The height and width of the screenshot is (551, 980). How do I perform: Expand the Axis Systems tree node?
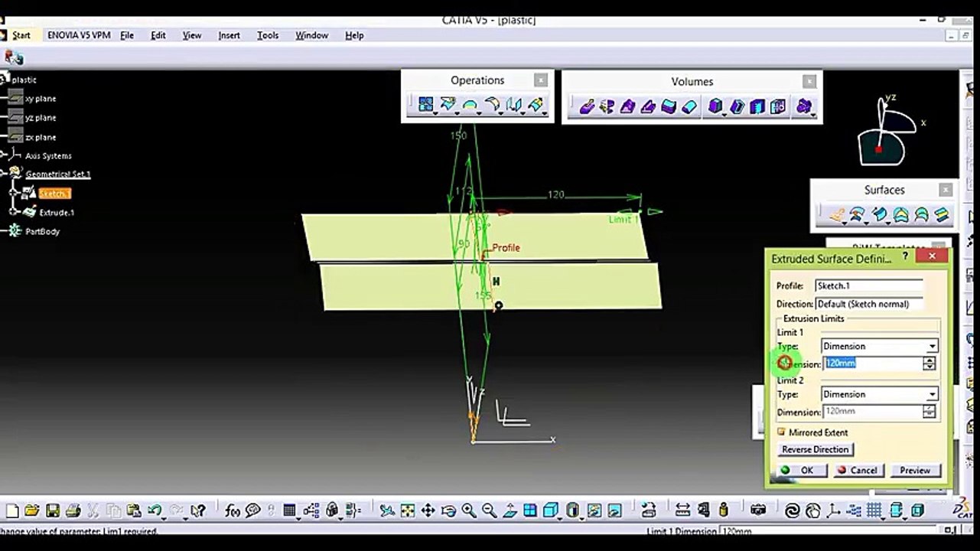tap(3, 155)
